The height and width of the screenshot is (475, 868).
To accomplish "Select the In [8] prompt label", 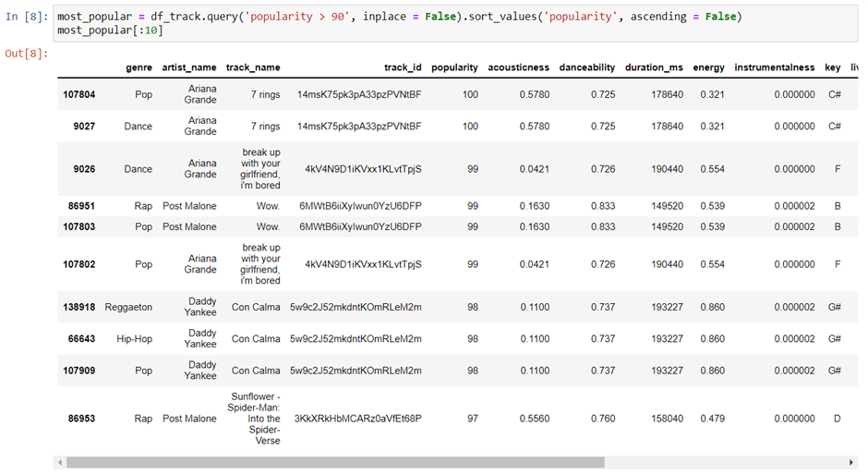I will (x=27, y=17).
